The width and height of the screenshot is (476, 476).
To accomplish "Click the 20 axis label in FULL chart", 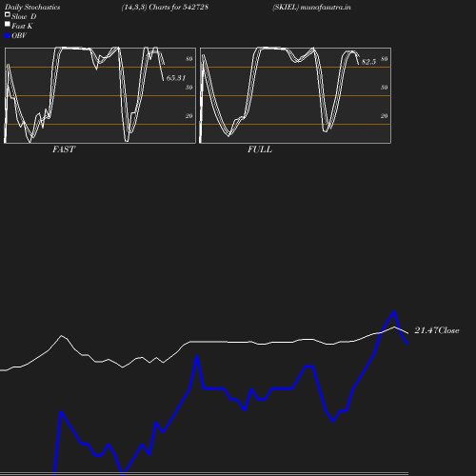I will 385,116.
